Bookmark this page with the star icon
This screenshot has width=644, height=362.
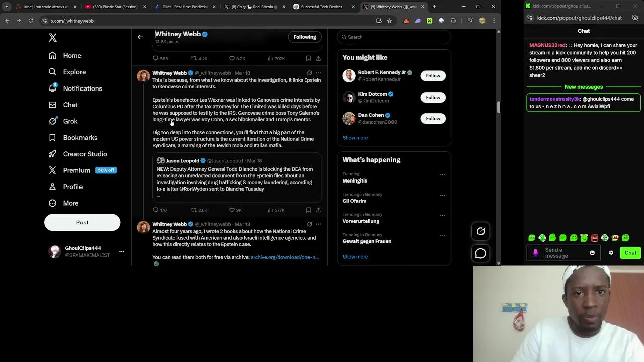(x=389, y=21)
